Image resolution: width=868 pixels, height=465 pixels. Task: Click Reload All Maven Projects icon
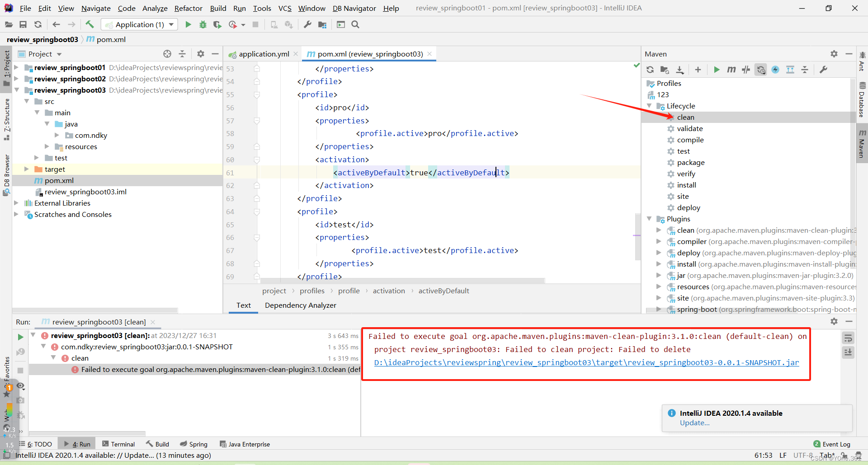tap(650, 70)
